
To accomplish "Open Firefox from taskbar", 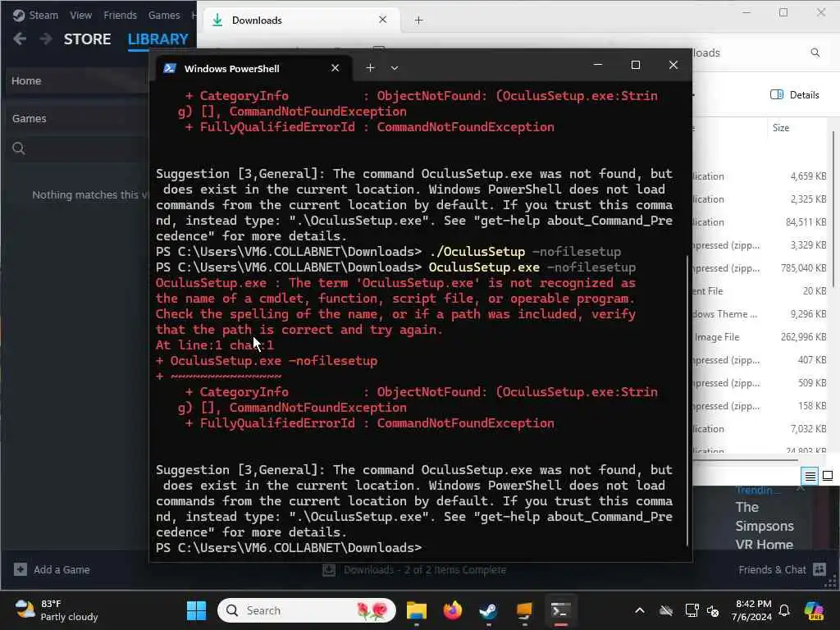I will click(x=453, y=610).
